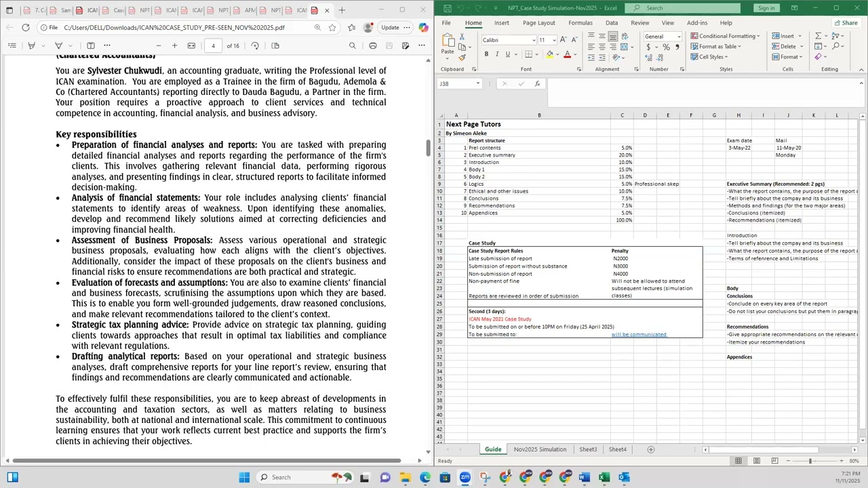Switch to Page Break Preview icon
This screenshot has width=868, height=488.
[774, 461]
